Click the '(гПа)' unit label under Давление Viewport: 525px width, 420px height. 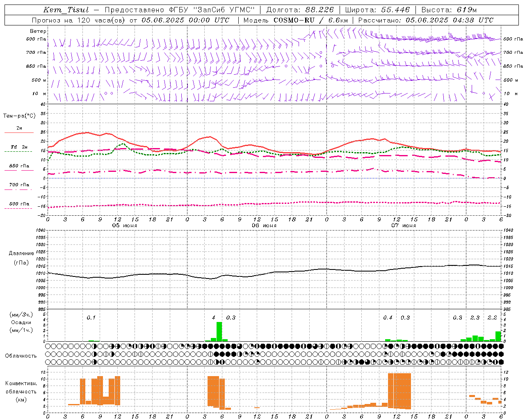tap(21, 263)
